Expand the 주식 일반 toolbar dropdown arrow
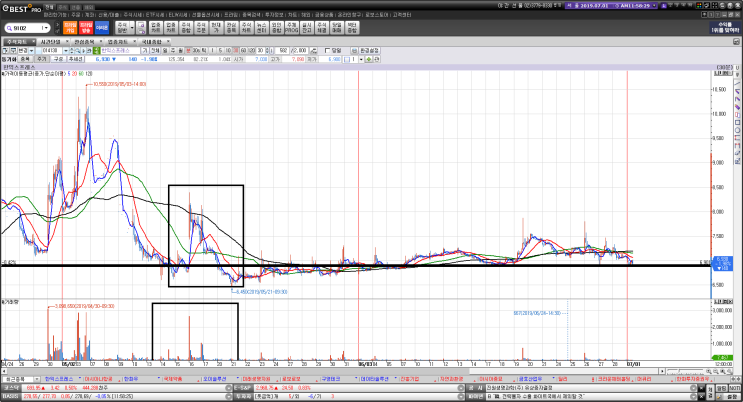Viewport: 743px width, 402px height. click(x=132, y=27)
